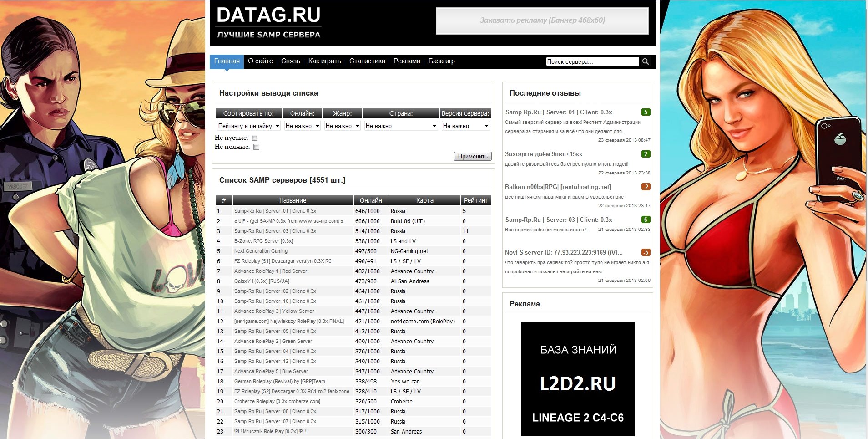The width and height of the screenshot is (868, 439).
Task: Click the DATAG.RU site logo
Action: point(268,15)
